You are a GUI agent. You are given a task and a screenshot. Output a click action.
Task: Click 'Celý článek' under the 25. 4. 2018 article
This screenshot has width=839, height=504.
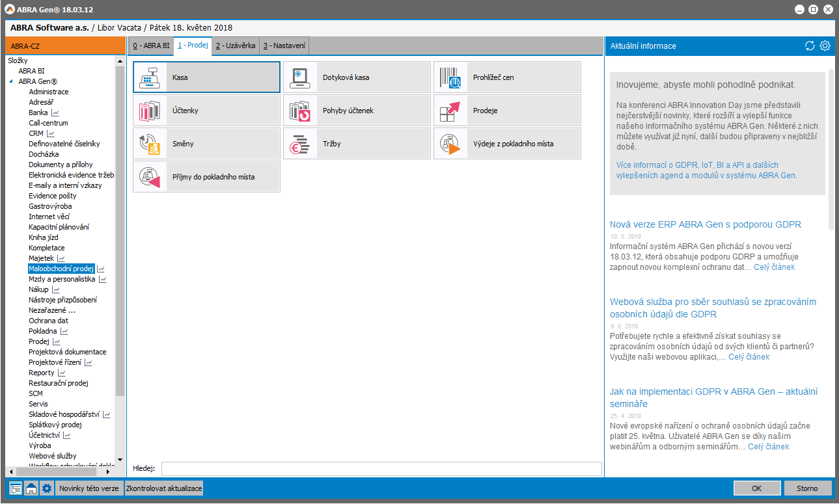[768, 447]
